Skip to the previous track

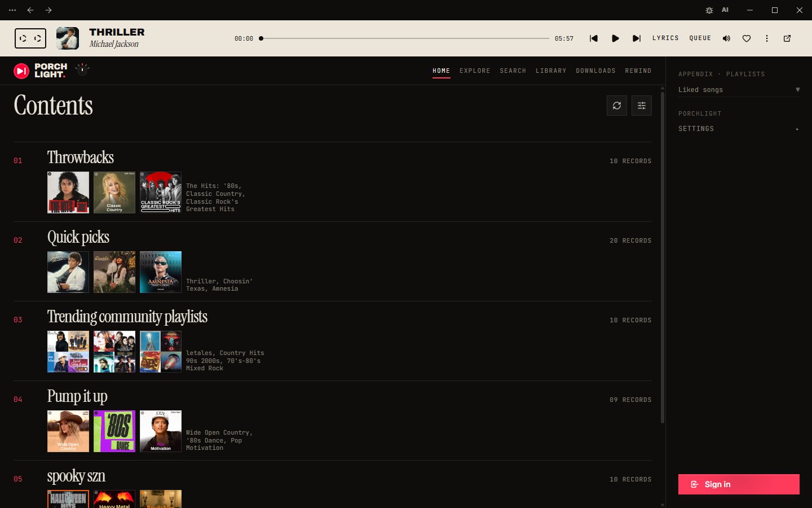click(593, 38)
